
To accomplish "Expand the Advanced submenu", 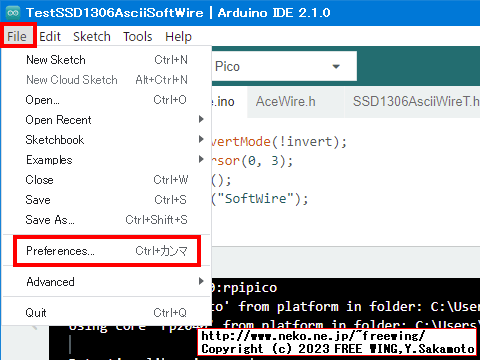I will (x=107, y=282).
